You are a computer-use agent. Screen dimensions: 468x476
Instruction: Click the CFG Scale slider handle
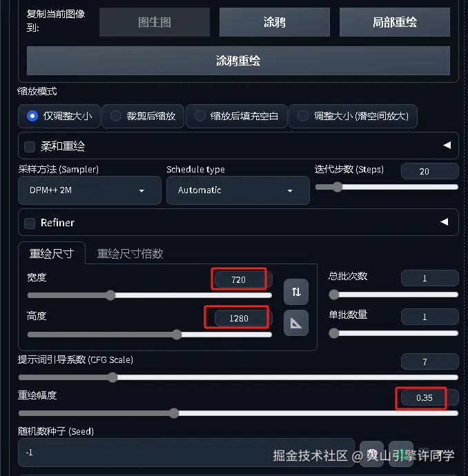point(113,377)
